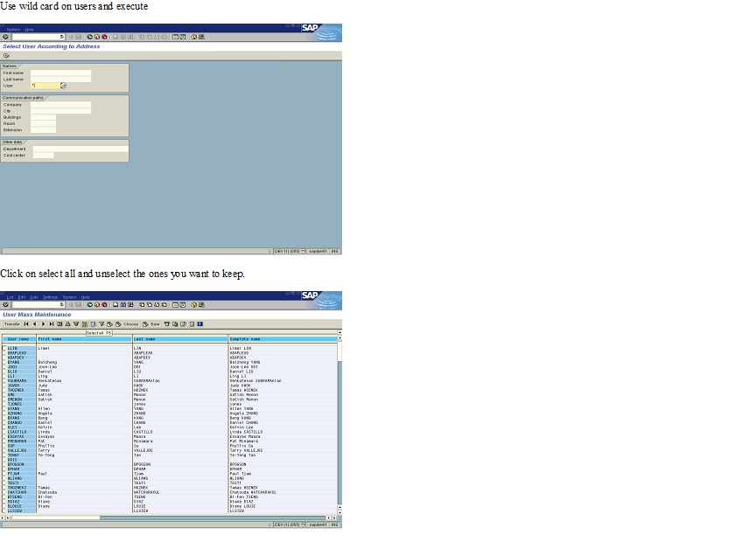Screen dimensions: 756x542
Task: Open the command field dropdown on the top screen
Action: 60,37
